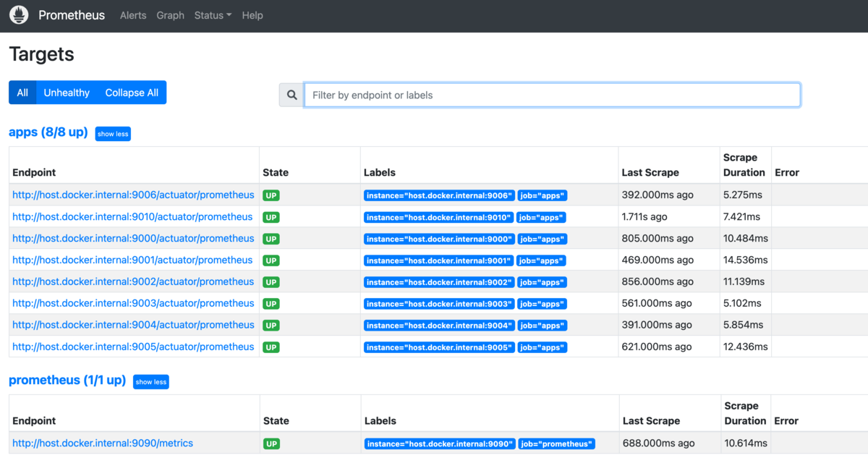Click the search magnifier icon
The image size is (868, 471).
(x=292, y=95)
